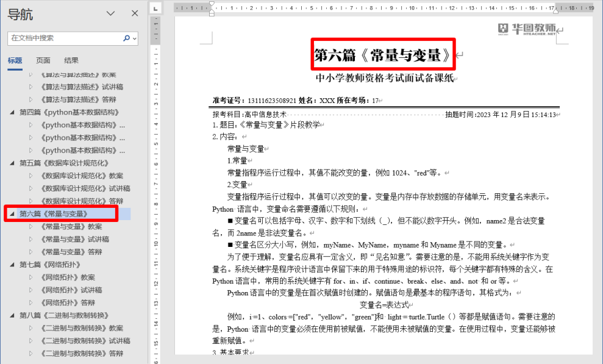The image size is (603, 364).
Task: Collapse the 第六篇《常量与变量》 heading triangle
Action: click(12, 214)
